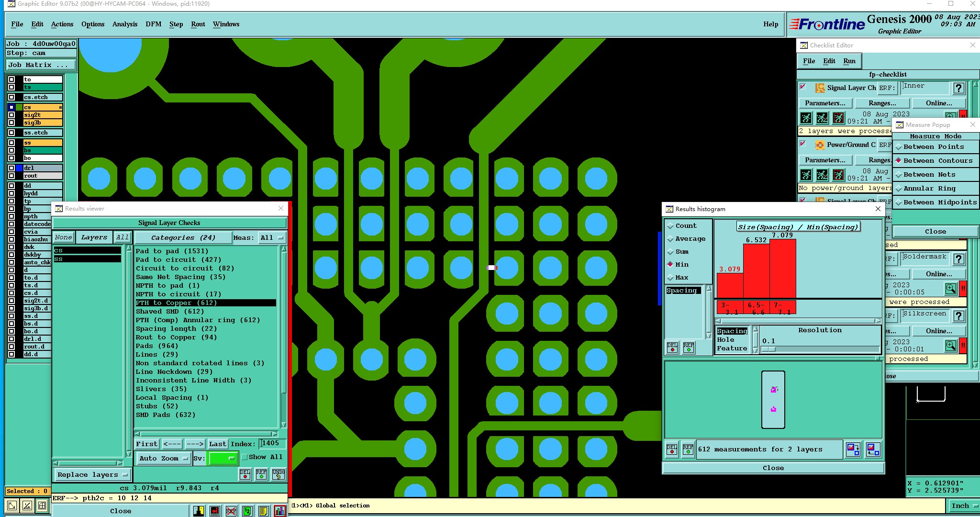Select Between Points measure mode
This screenshot has width=980, height=517.
tap(935, 147)
